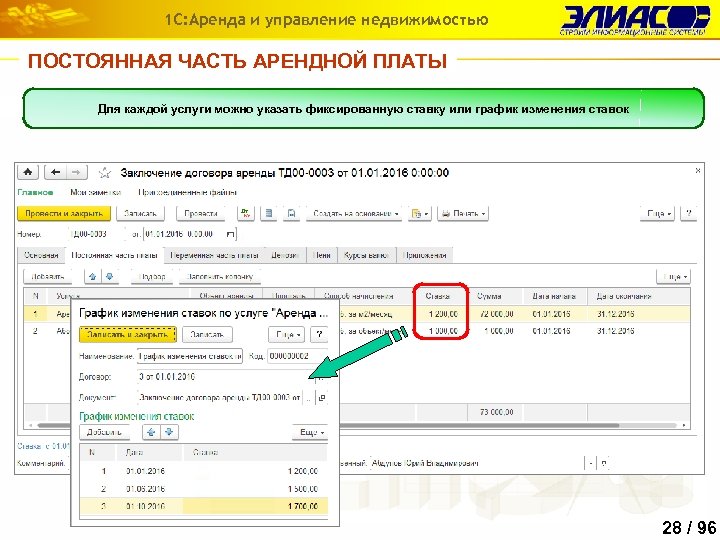Open Создать на основании dropdown

coord(355,214)
